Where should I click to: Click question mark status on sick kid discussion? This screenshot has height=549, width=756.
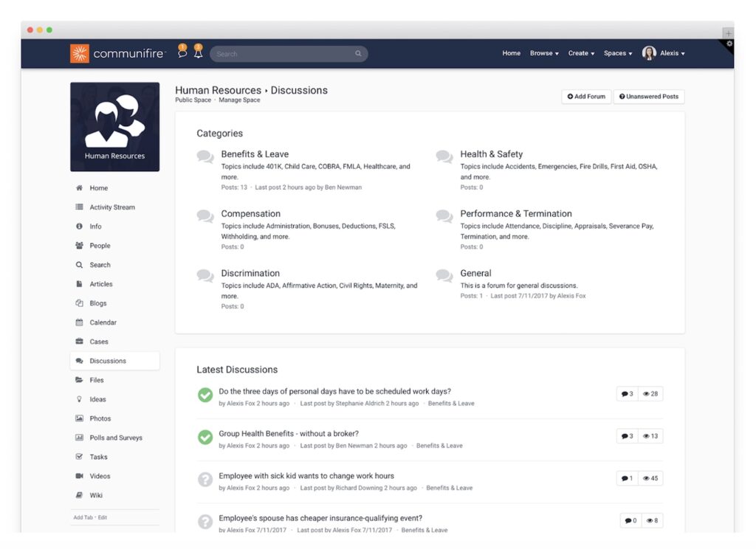[205, 480]
